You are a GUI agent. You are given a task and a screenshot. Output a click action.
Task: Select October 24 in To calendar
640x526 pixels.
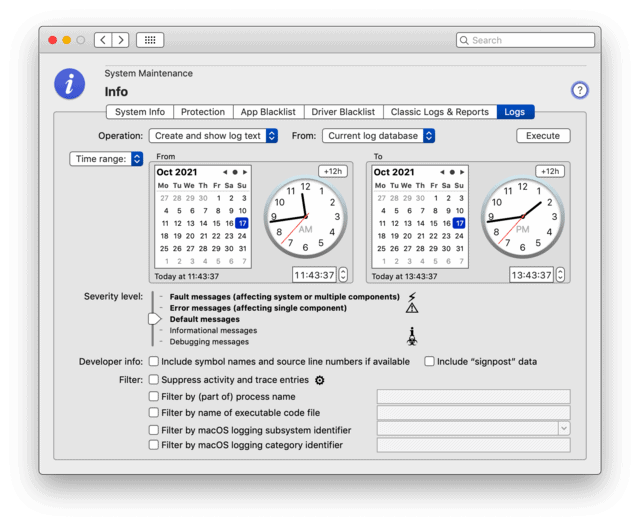pyautogui.click(x=459, y=236)
